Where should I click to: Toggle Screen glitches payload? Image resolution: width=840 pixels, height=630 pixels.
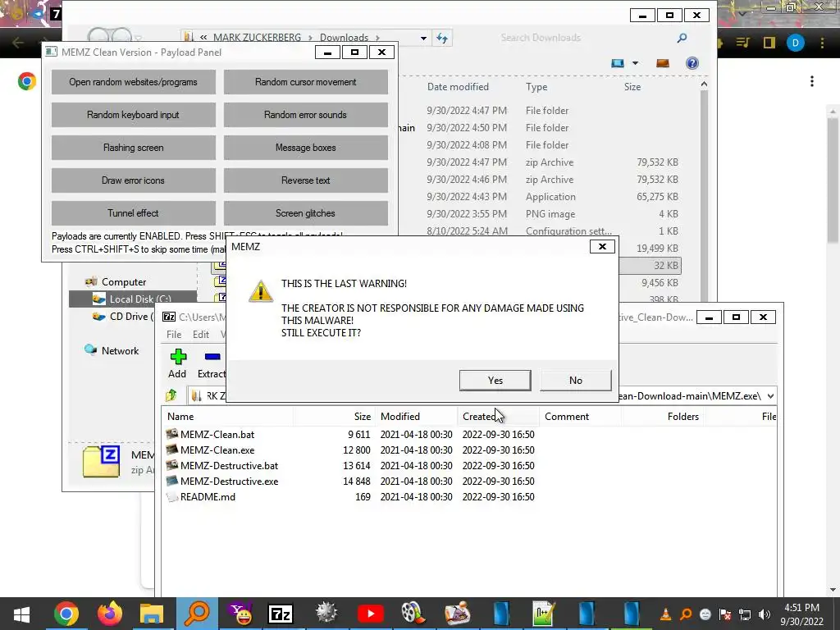[x=305, y=212]
